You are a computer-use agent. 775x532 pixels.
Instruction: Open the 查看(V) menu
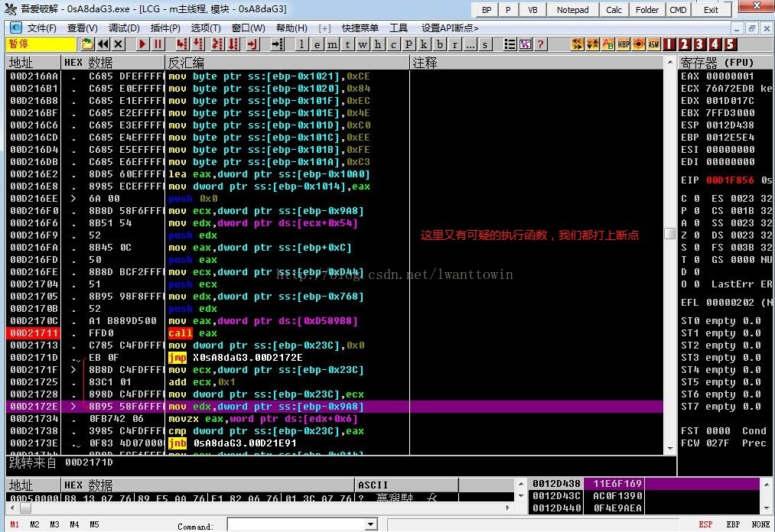point(82,28)
